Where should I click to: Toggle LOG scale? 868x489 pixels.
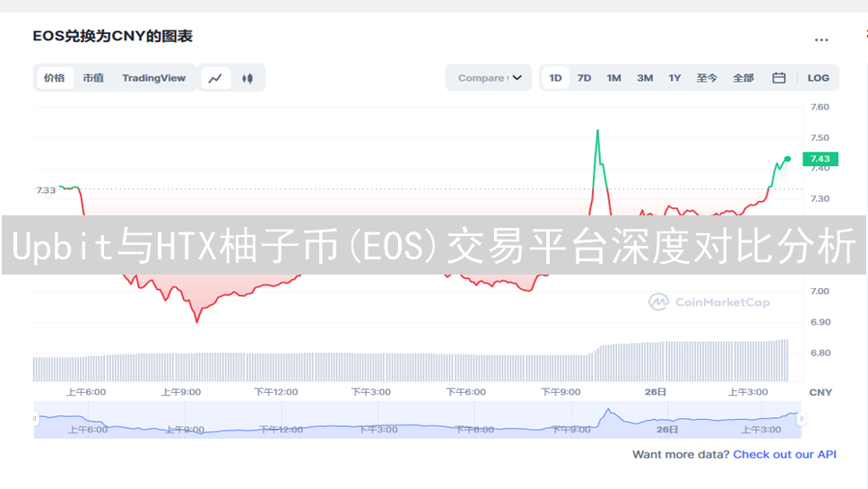[x=818, y=78]
